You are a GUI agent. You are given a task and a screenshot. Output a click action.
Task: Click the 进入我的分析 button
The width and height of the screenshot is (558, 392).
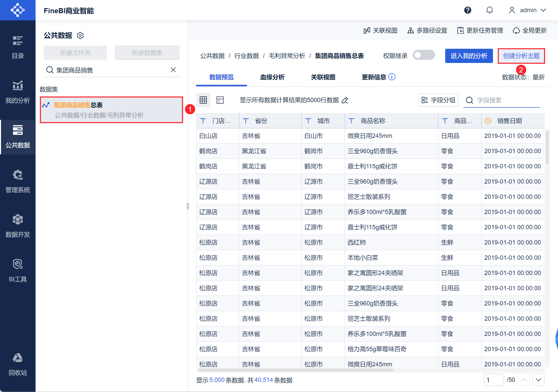(x=469, y=56)
